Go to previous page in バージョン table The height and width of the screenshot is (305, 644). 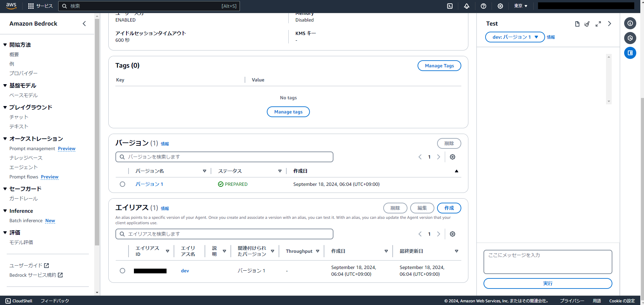click(x=420, y=157)
